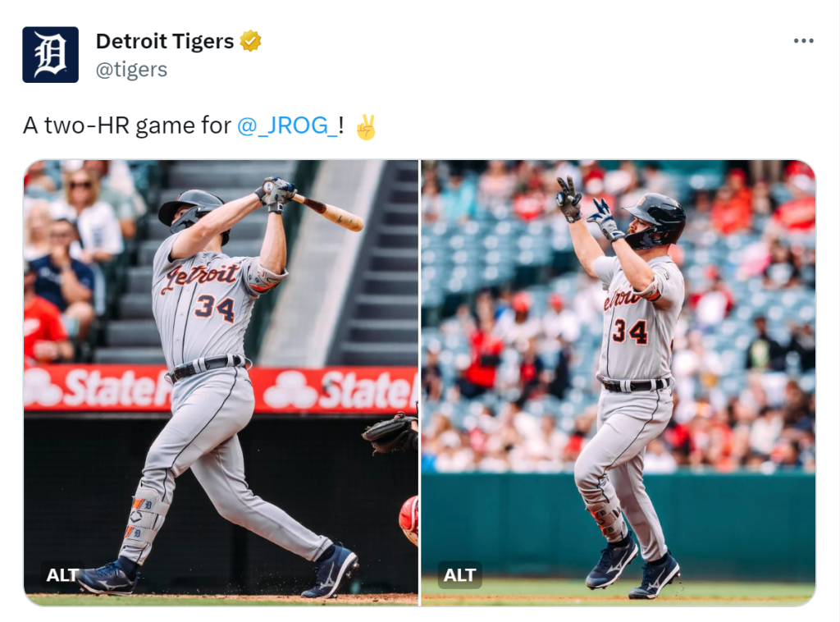Open the right photo of the player celebrating
The height and width of the screenshot is (622, 840).
tap(619, 382)
